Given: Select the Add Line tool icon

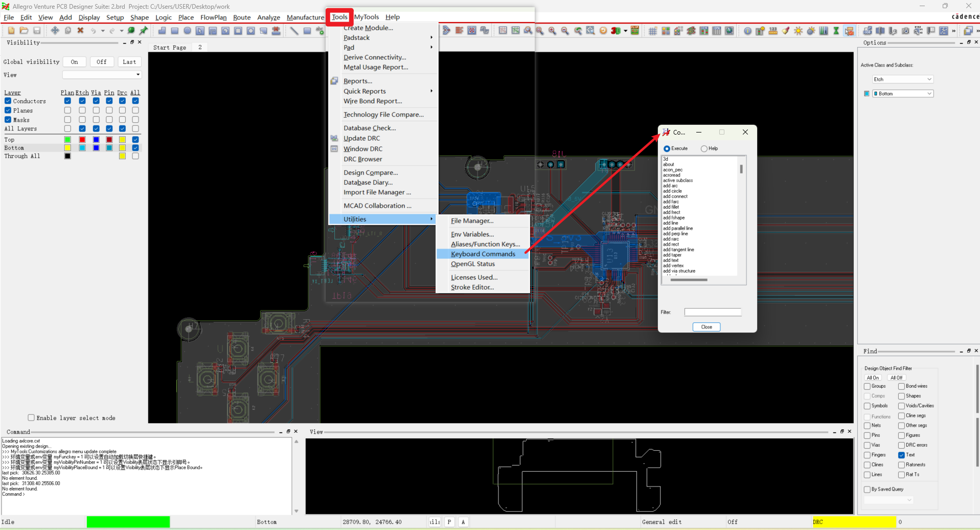Looking at the screenshot, I should [x=294, y=31].
